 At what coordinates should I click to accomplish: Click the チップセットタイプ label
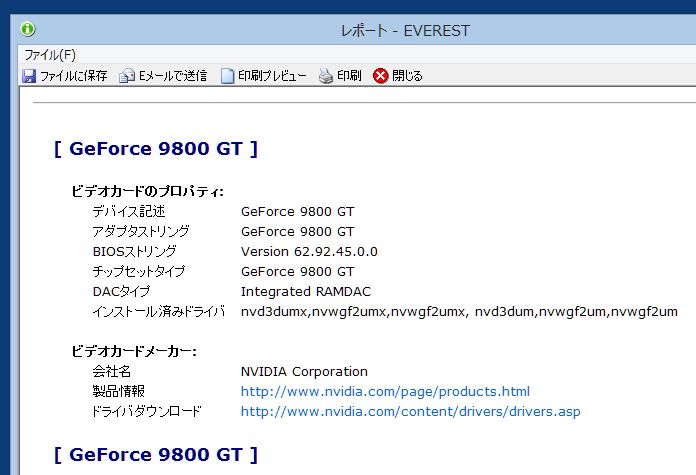tap(138, 271)
